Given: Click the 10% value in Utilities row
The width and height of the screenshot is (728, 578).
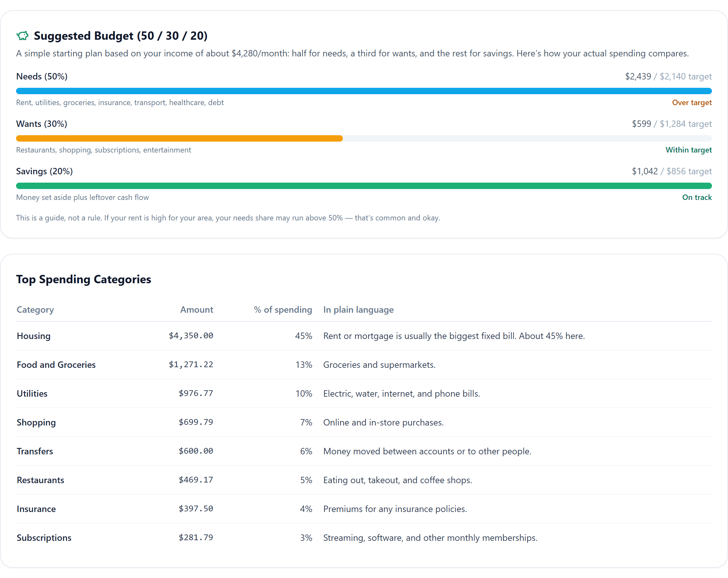Looking at the screenshot, I should click(304, 394).
